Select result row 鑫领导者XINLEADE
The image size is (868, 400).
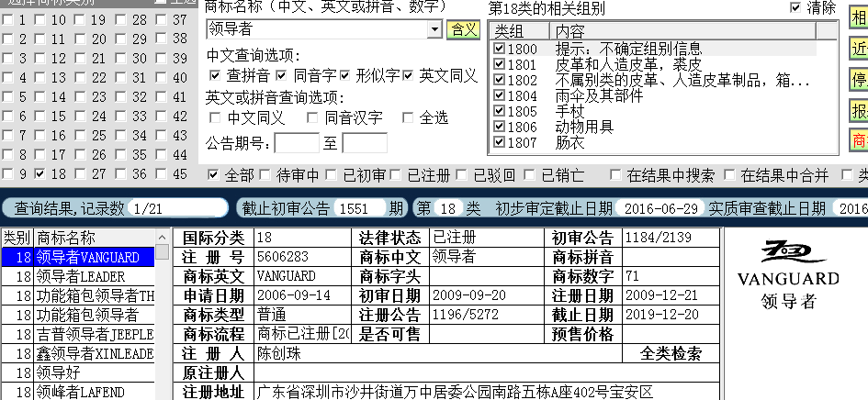point(78,353)
